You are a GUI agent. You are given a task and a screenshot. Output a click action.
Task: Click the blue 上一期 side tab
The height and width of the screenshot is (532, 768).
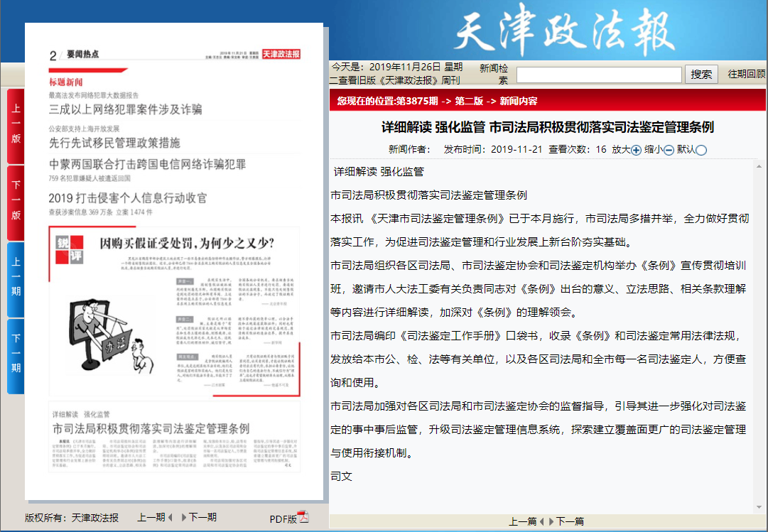(x=16, y=279)
